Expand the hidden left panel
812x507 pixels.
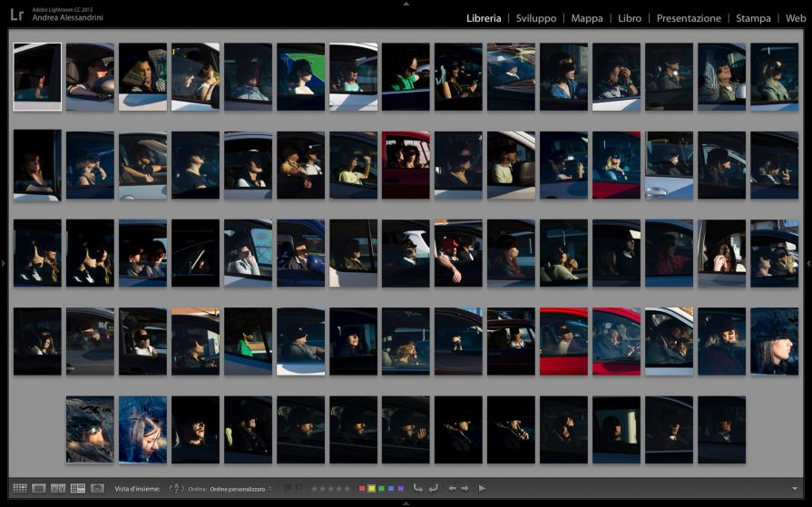[4, 263]
